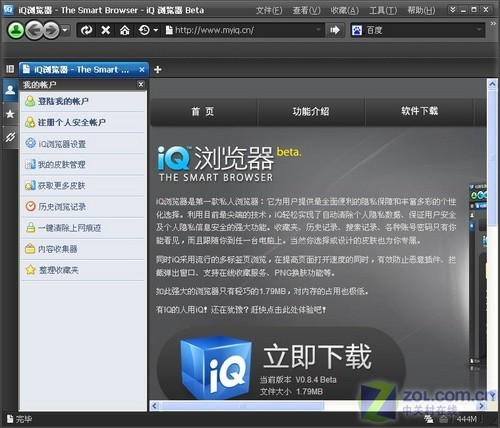Image resolution: width=500 pixels, height=428 pixels.
Task: Click the forward navigation arrow
Action: 51,30
